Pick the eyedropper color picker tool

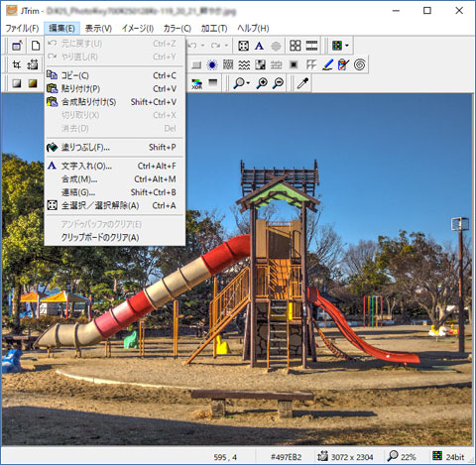(x=302, y=83)
